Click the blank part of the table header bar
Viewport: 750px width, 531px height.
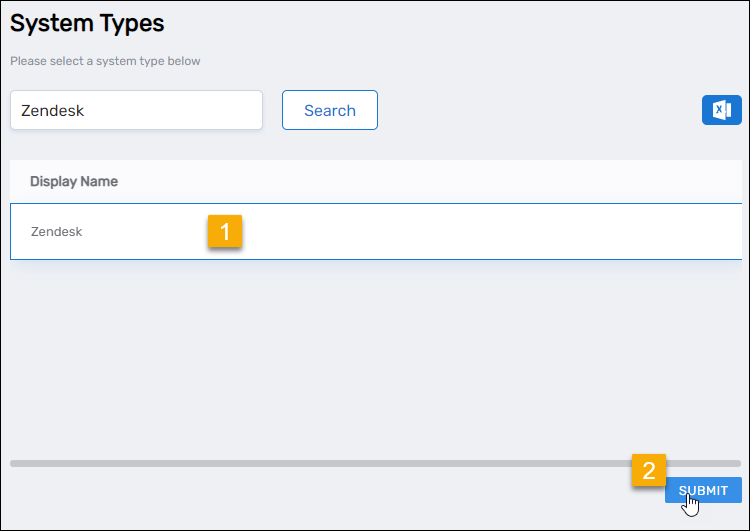[x=450, y=181]
